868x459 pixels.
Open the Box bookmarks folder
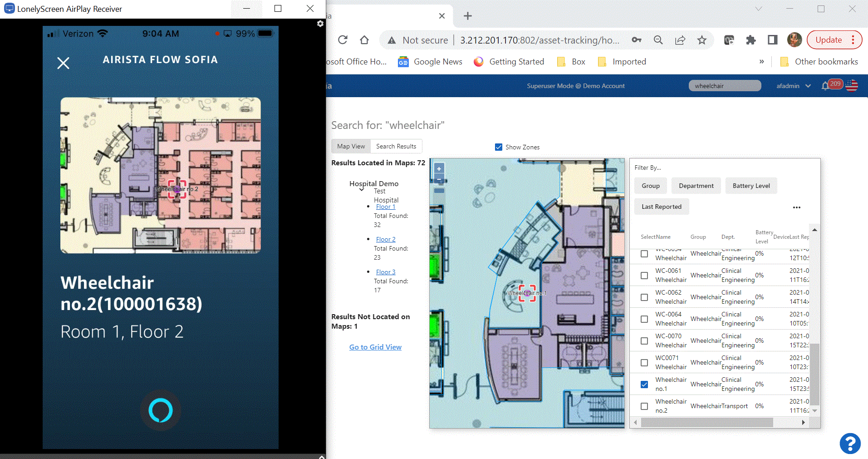[571, 62]
